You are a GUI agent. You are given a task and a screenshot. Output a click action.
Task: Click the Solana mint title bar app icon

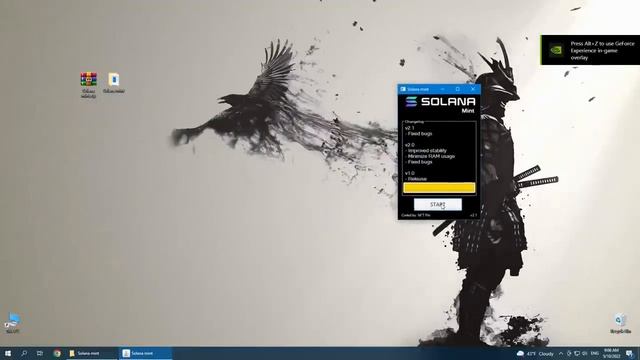pos(403,89)
